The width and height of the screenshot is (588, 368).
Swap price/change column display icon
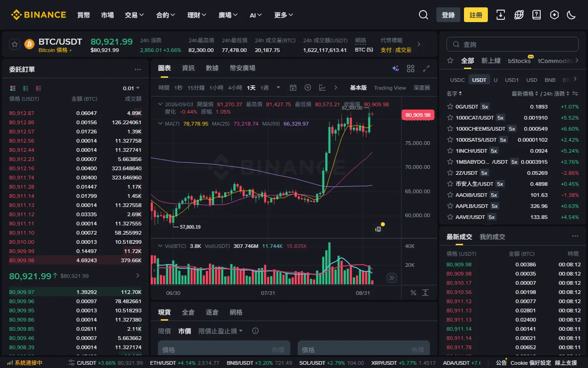(575, 94)
